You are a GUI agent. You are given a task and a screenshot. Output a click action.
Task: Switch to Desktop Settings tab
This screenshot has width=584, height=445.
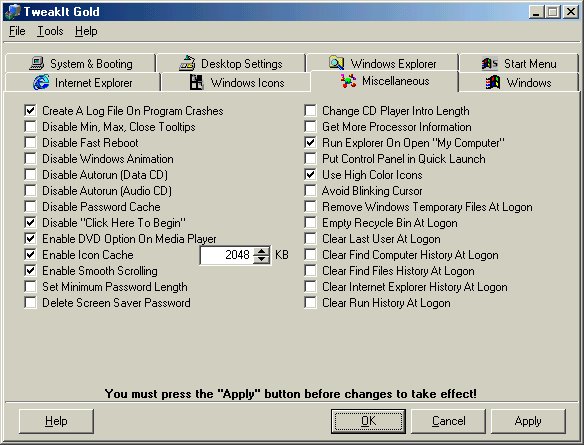point(231,63)
